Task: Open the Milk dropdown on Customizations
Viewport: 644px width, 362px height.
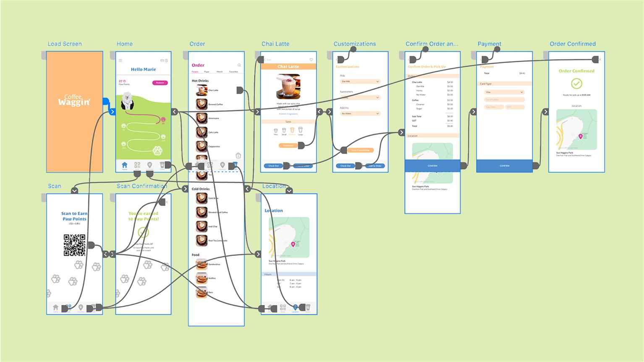Action: coord(360,81)
